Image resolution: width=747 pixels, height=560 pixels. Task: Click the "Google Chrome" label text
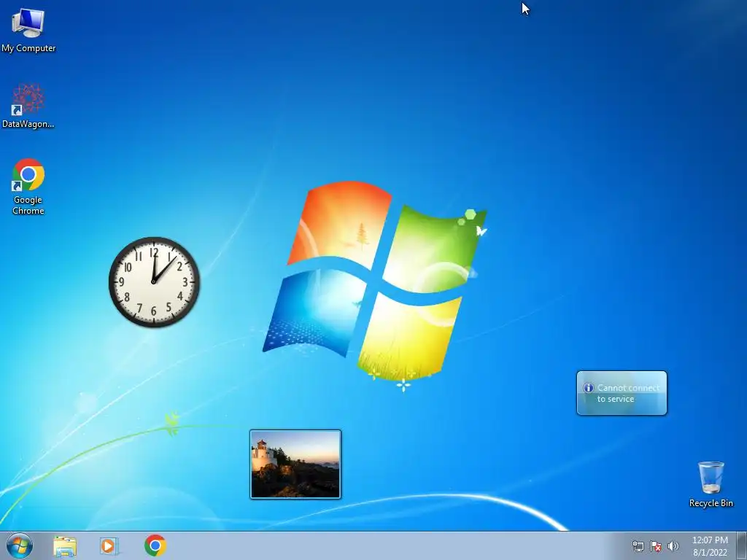(28, 205)
